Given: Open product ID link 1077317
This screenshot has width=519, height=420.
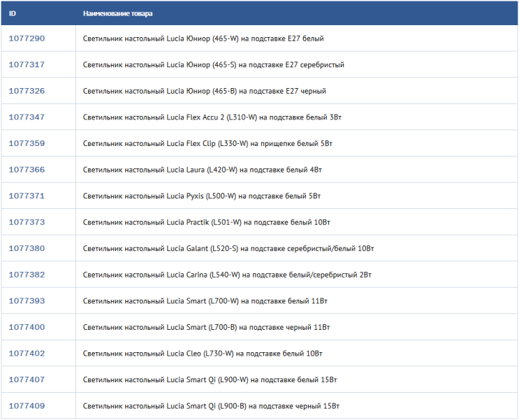Looking at the screenshot, I should point(27,64).
